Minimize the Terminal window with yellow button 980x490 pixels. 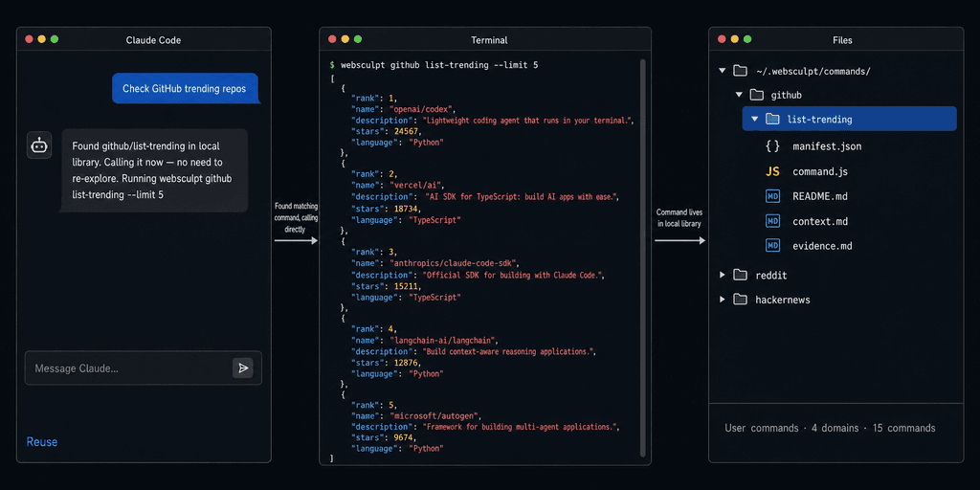(345, 38)
